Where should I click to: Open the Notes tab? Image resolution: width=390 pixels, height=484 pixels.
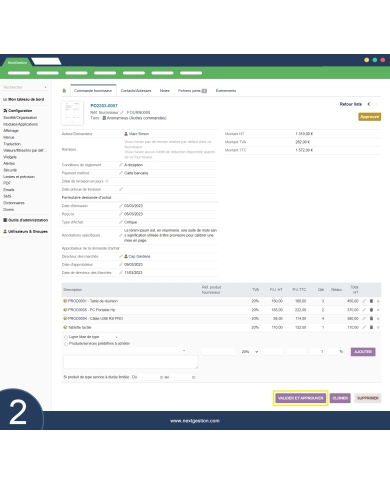[164, 91]
